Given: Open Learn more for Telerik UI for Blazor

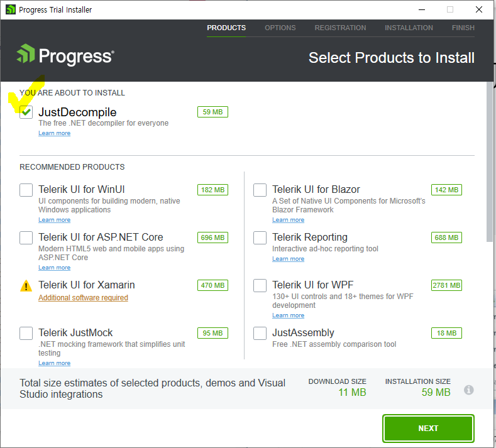Looking at the screenshot, I should coord(288,220).
